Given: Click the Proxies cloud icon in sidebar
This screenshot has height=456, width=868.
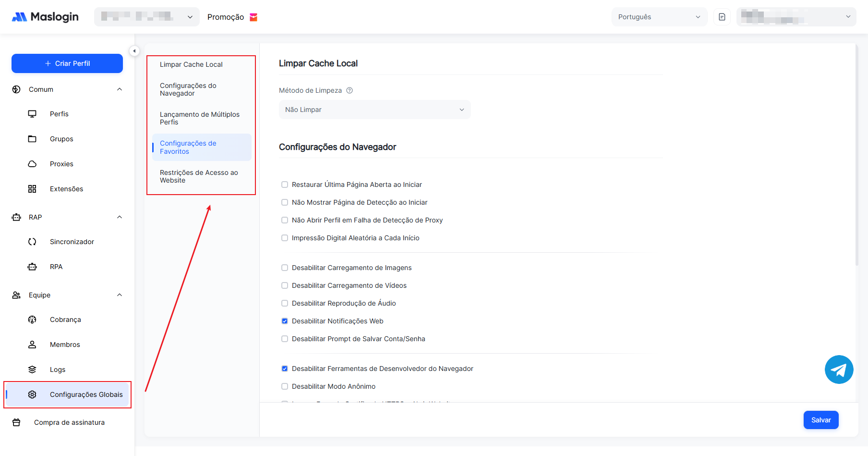Looking at the screenshot, I should (32, 164).
